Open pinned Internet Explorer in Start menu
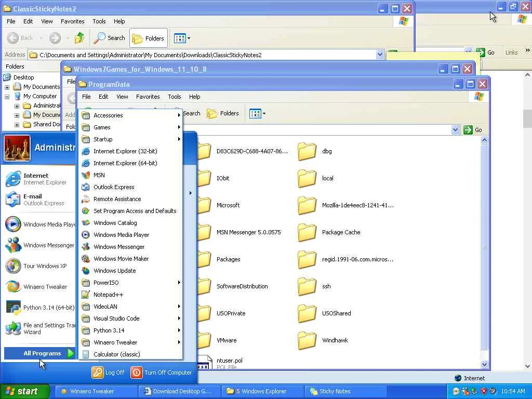Viewport: 532px width, 399px height. click(x=39, y=179)
